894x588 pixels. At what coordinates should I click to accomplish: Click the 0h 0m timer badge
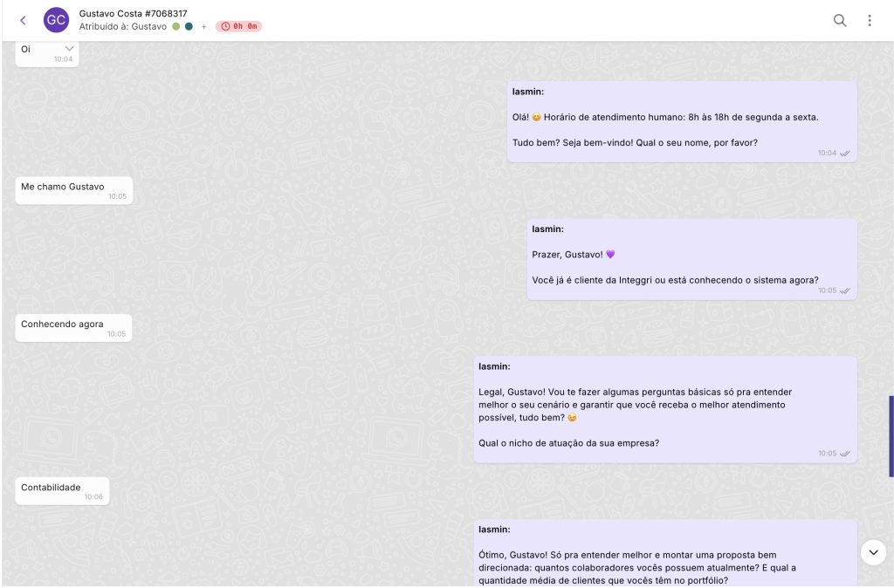[x=238, y=27]
